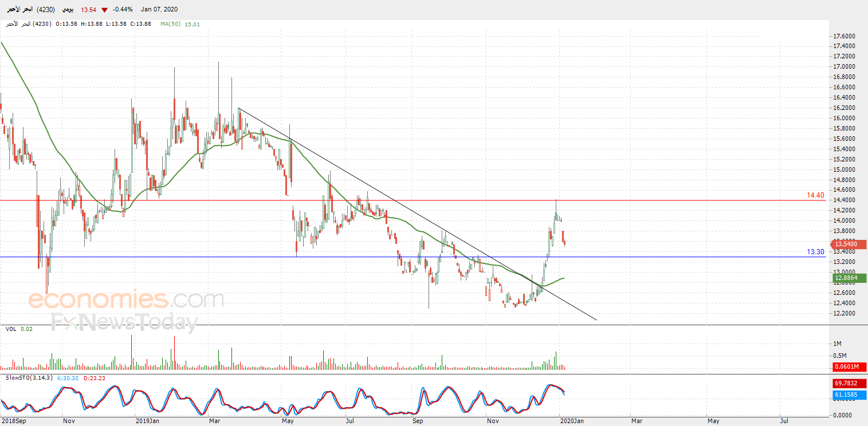Click the blue 13.30 support level label

pyautogui.click(x=816, y=251)
